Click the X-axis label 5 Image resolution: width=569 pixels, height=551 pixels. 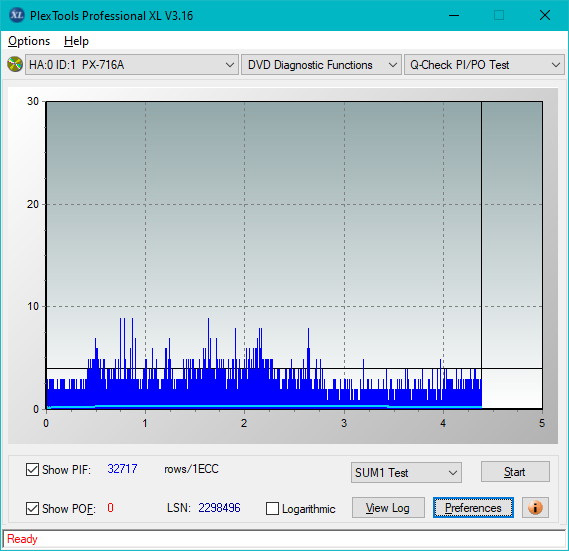542,423
